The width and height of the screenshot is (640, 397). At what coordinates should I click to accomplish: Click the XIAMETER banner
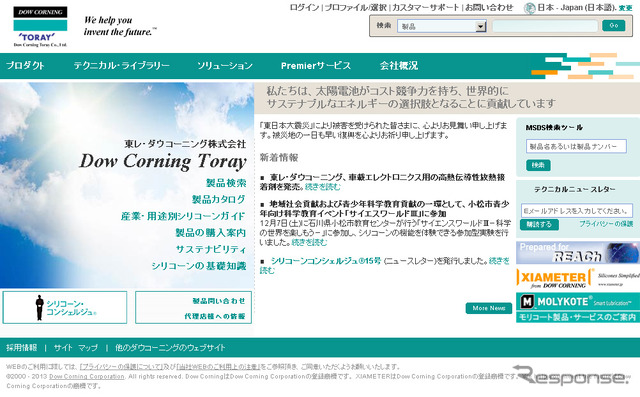point(578,278)
